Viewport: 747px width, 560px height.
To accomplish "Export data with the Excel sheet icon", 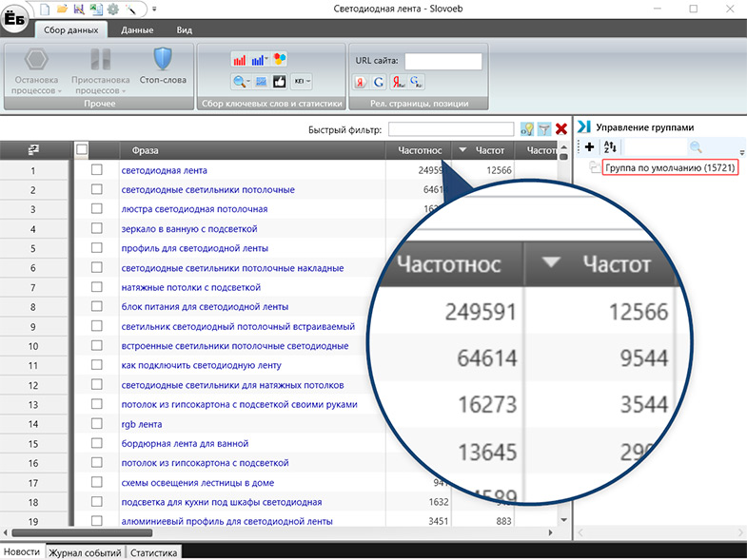I will (96, 9).
